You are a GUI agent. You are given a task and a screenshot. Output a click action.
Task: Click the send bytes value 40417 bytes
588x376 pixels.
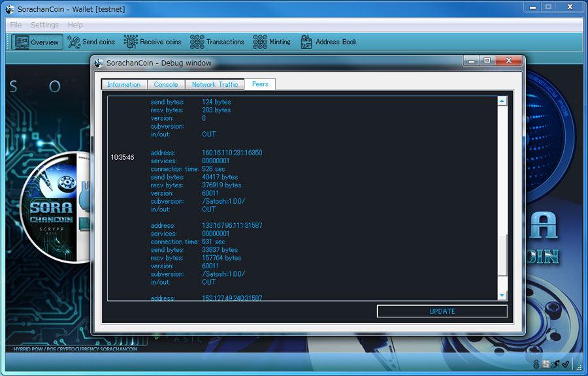[220, 177]
